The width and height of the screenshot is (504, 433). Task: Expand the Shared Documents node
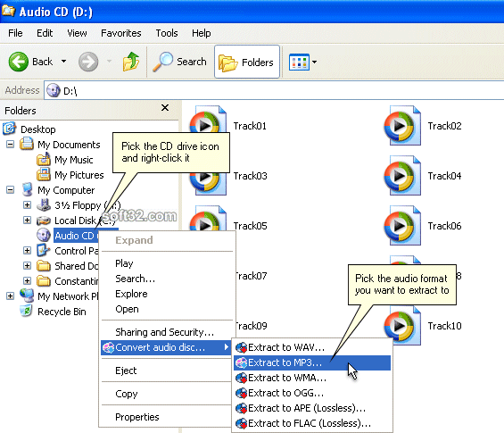click(x=28, y=265)
